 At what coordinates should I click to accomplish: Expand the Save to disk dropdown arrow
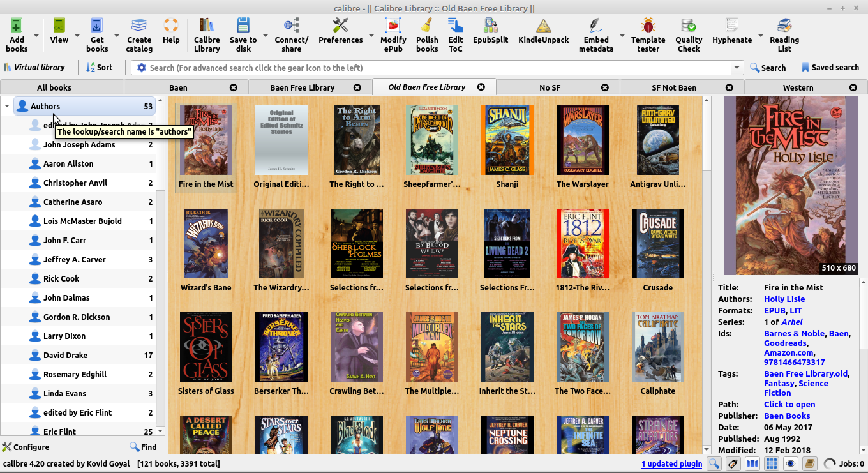coord(265,36)
